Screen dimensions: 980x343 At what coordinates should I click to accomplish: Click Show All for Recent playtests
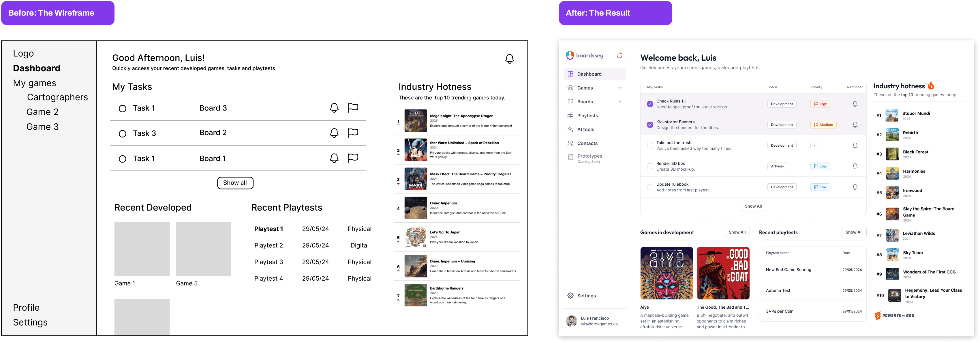(x=853, y=232)
